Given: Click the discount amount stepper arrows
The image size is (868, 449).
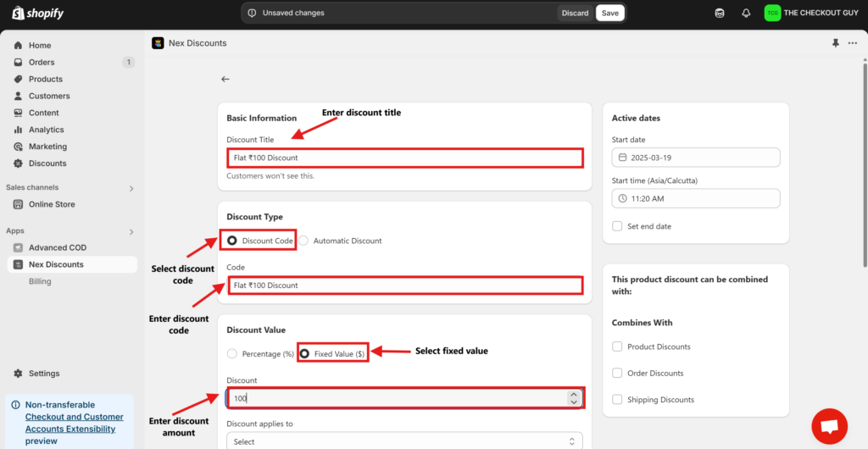Looking at the screenshot, I should (x=574, y=397).
